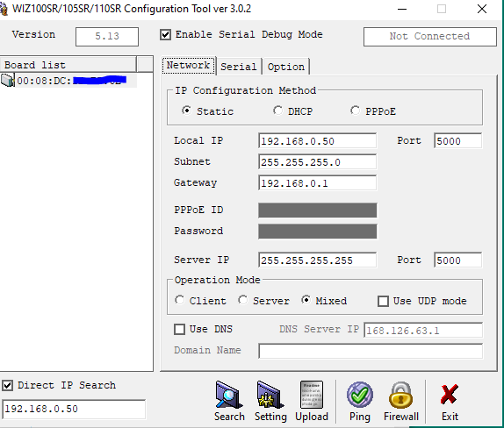
Task: Click the application icon in title bar
Action: (4, 9)
